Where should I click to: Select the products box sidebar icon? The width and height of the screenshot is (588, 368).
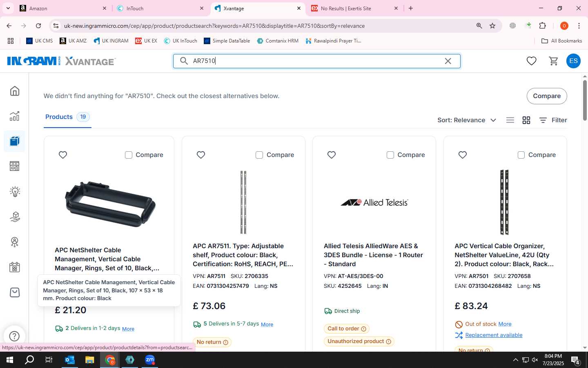pyautogui.click(x=15, y=141)
